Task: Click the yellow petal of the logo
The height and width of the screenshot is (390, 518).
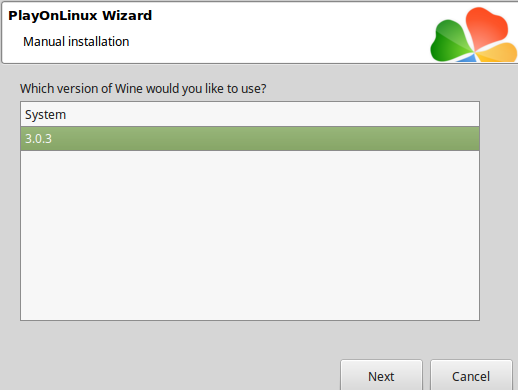Action: pyautogui.click(x=498, y=53)
